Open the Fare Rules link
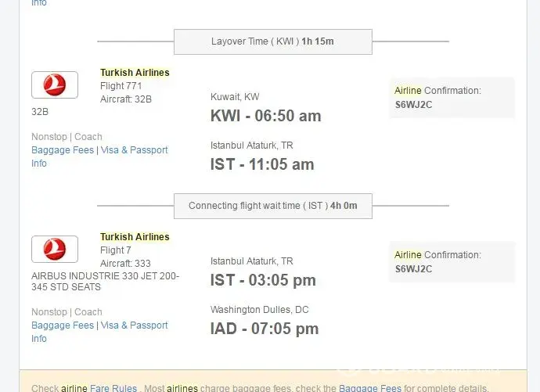The image size is (540, 392). click(x=113, y=388)
